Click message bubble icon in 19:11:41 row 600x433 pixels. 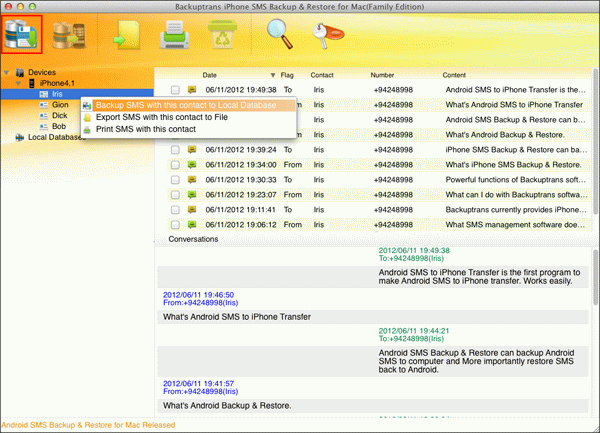pos(192,210)
